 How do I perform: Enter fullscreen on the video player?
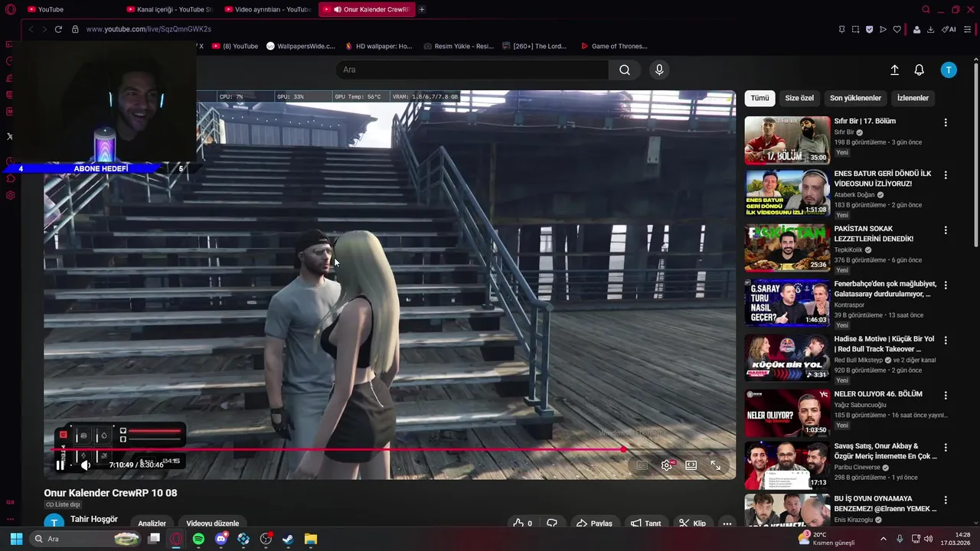[x=715, y=465]
